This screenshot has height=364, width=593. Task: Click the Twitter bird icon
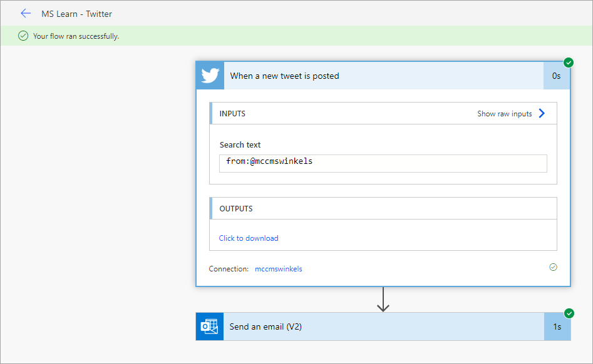point(210,76)
